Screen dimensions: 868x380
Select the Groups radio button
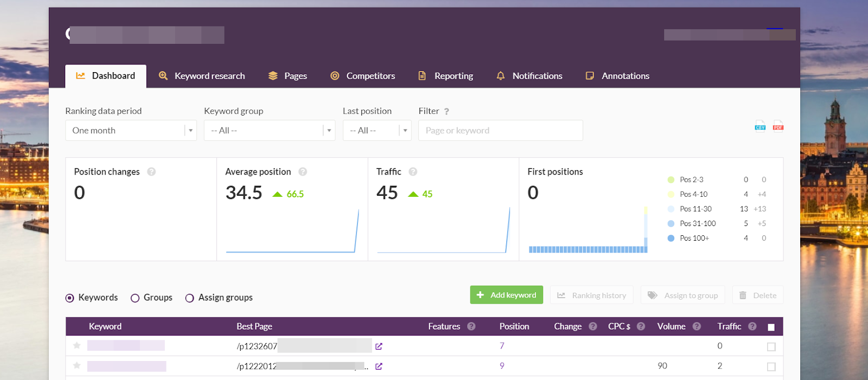pos(135,298)
